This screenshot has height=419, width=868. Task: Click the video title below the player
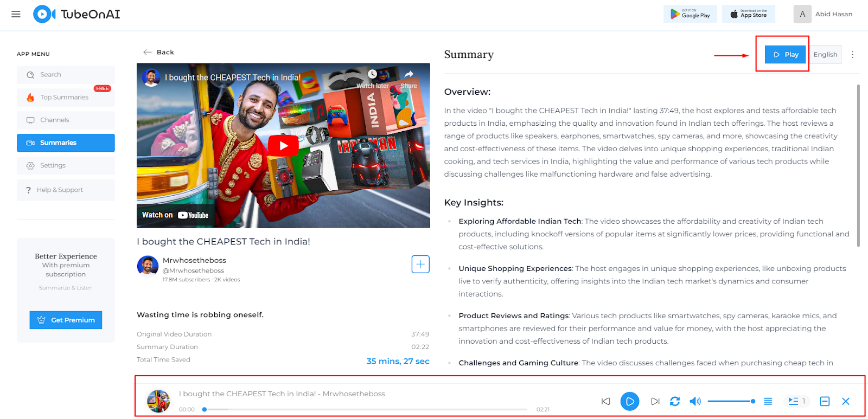click(x=224, y=242)
